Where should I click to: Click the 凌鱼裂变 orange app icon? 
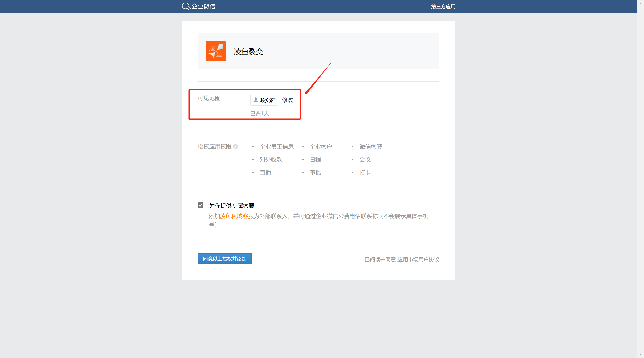(x=216, y=51)
